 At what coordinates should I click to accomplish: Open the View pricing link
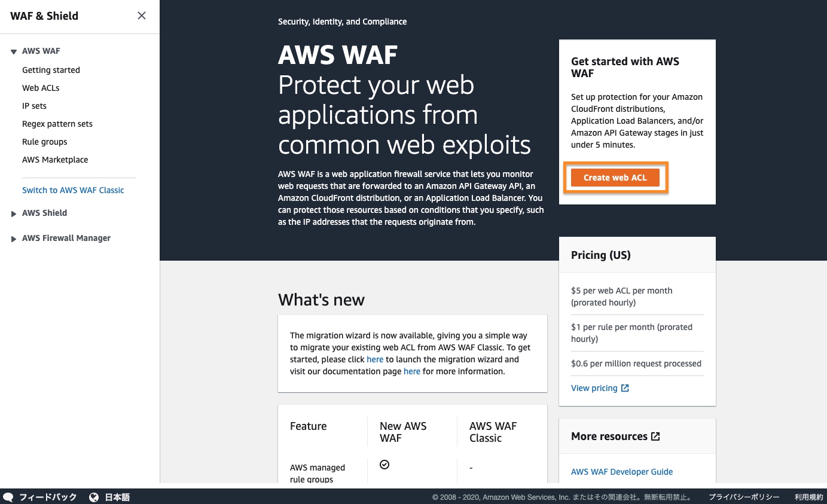[x=594, y=388]
